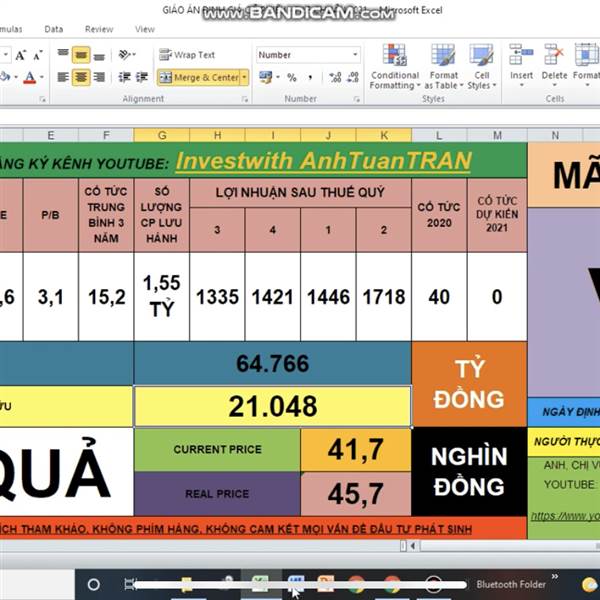Open the Investwith AnhTuanTRAN hyperlink
The height and width of the screenshot is (600, 600).
pos(323,161)
